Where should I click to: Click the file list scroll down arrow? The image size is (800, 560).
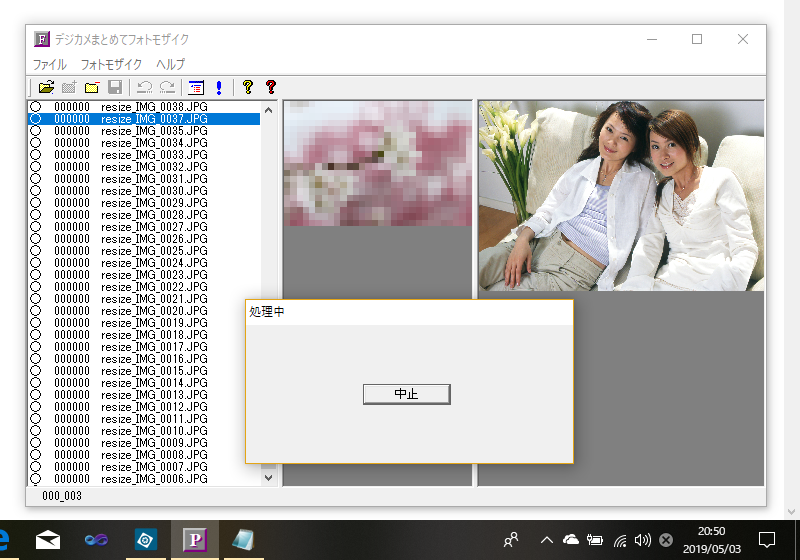(x=268, y=478)
